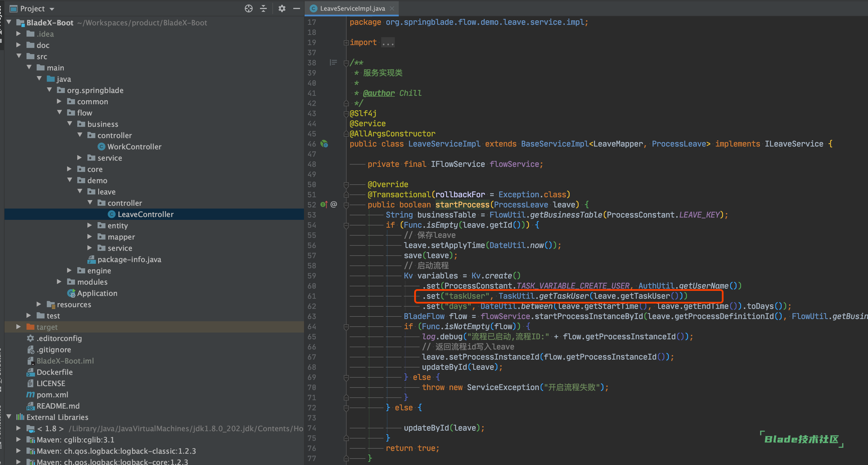868x465 pixels.
Task: Click the LeaveServiceImpl class name in code
Action: point(444,144)
